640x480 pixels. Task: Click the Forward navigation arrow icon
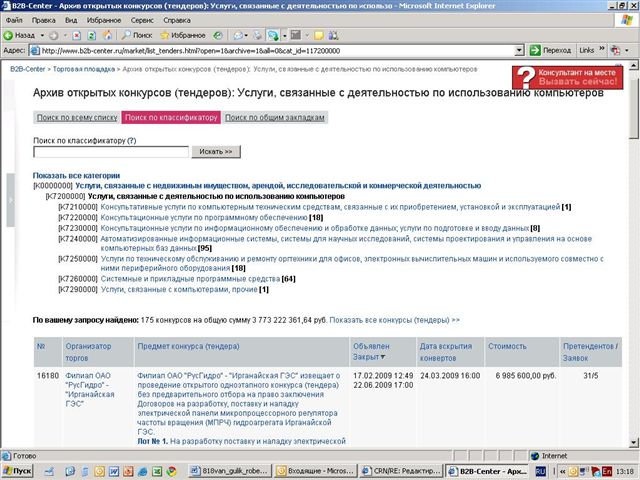coord(53,36)
